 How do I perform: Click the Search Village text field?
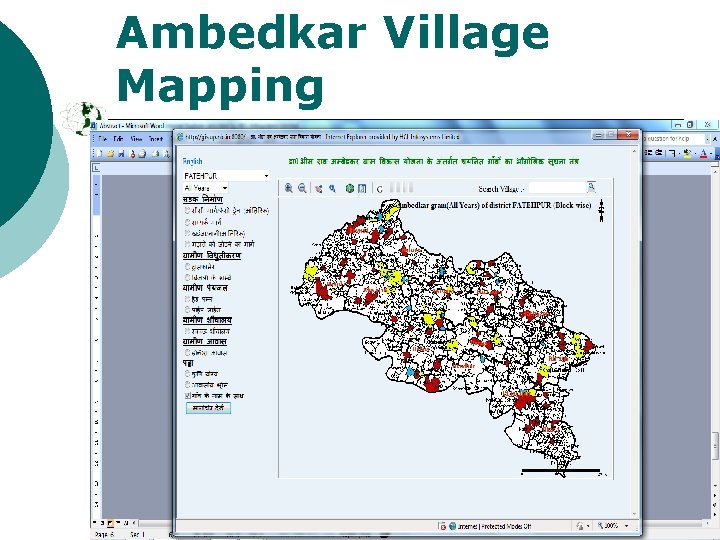point(557,188)
